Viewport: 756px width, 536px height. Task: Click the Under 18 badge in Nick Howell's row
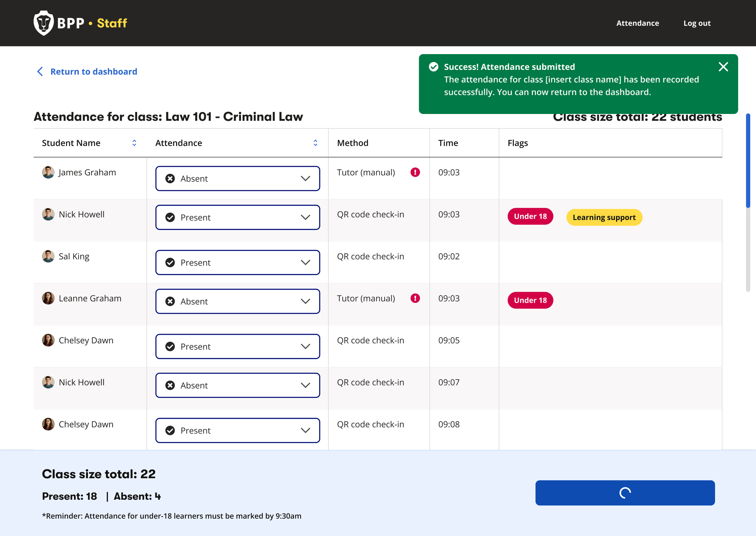(530, 216)
